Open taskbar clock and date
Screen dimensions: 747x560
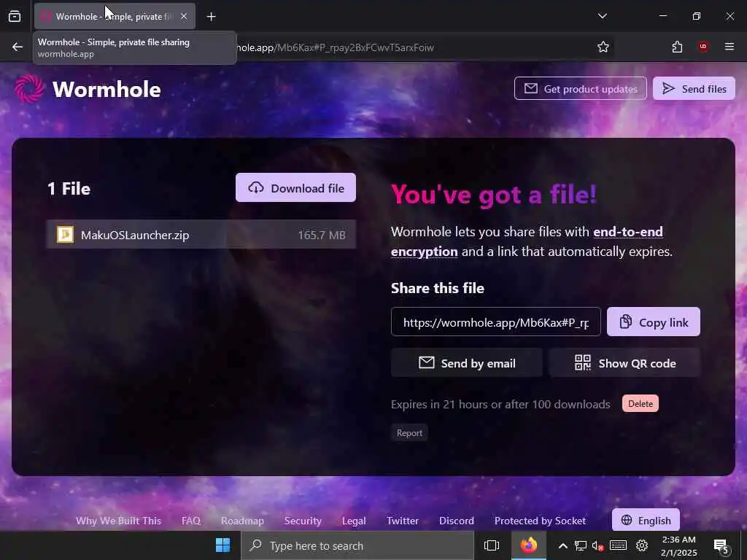679,546
